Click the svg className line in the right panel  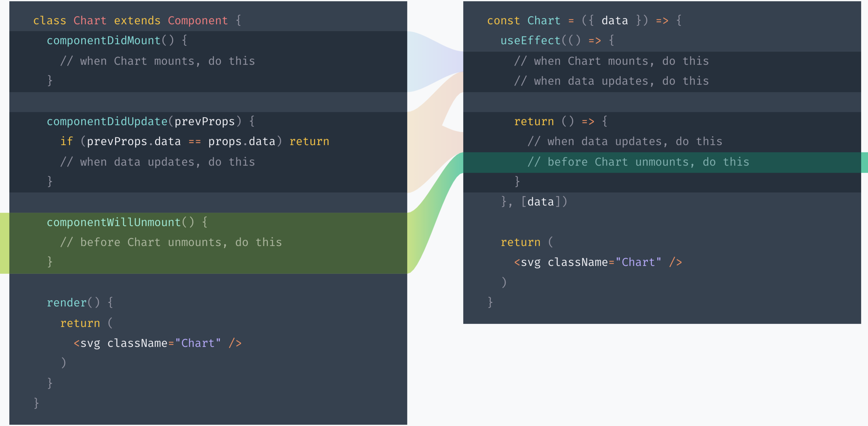coord(598,262)
